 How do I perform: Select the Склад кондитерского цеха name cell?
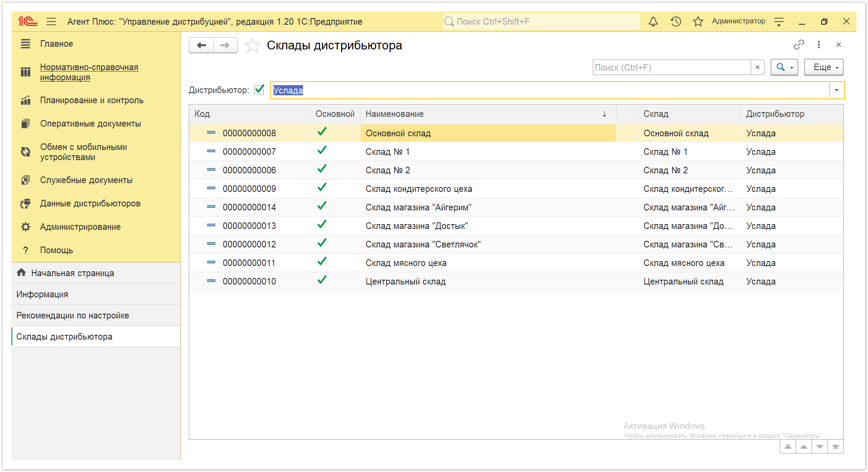coord(488,189)
